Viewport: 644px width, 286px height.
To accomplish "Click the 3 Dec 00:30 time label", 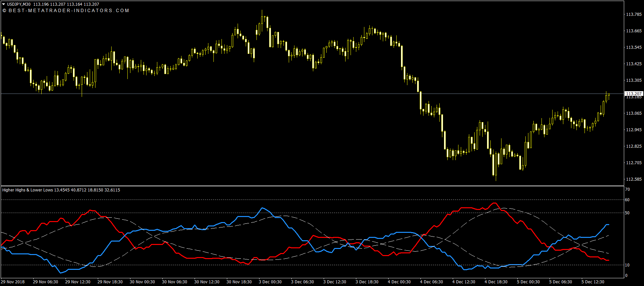I will pyautogui.click(x=270, y=282).
